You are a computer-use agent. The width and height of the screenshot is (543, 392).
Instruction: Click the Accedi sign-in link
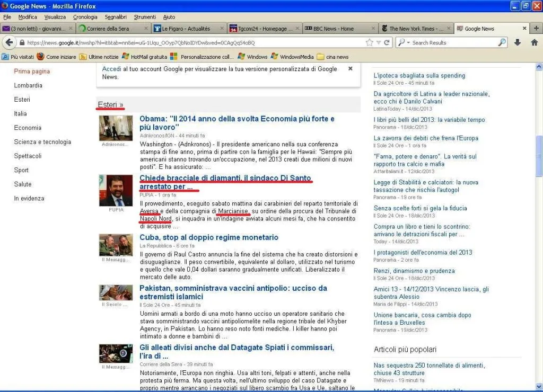click(x=111, y=69)
